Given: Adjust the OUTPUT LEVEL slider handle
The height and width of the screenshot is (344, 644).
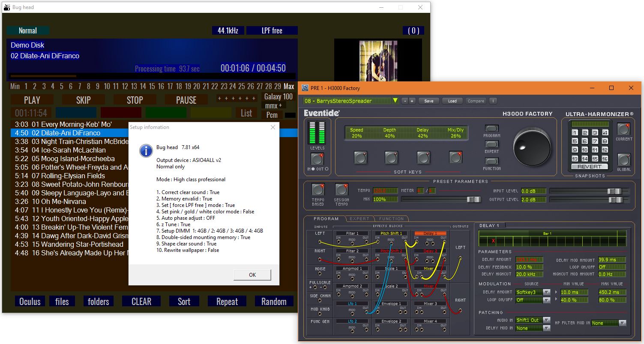Looking at the screenshot, I should click(x=615, y=200).
